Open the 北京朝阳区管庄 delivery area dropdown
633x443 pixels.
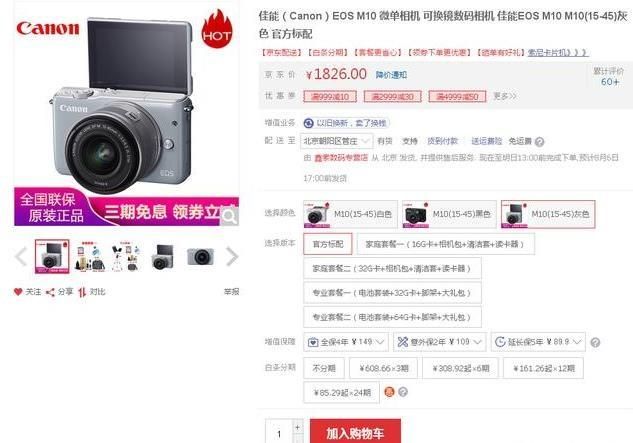(336, 141)
